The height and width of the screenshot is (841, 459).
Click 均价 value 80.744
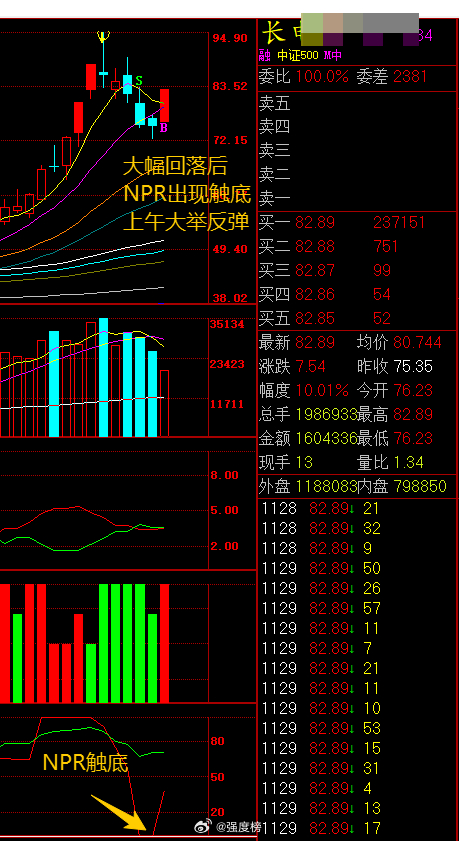[418, 342]
